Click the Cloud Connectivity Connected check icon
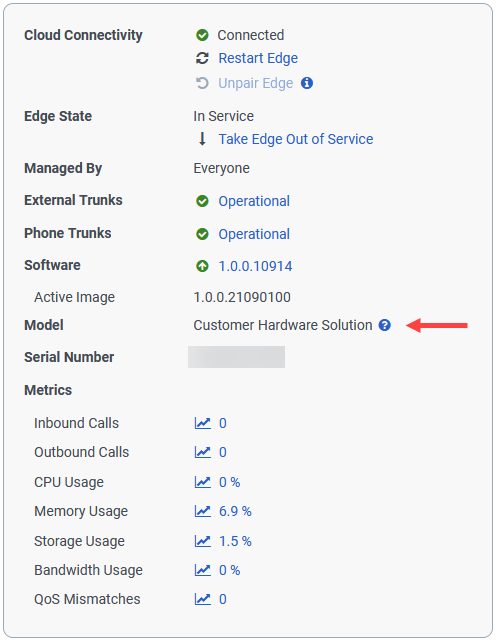The width and height of the screenshot is (497, 642). coord(202,35)
